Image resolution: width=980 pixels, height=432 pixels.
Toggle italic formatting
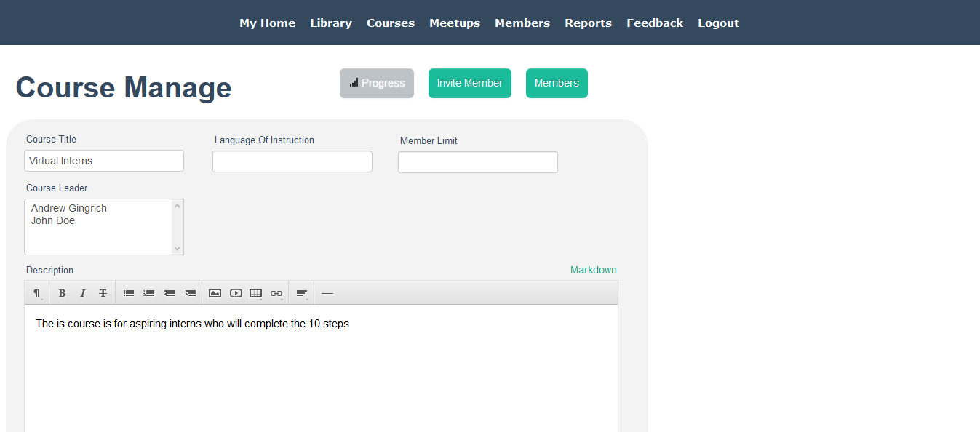(x=83, y=292)
